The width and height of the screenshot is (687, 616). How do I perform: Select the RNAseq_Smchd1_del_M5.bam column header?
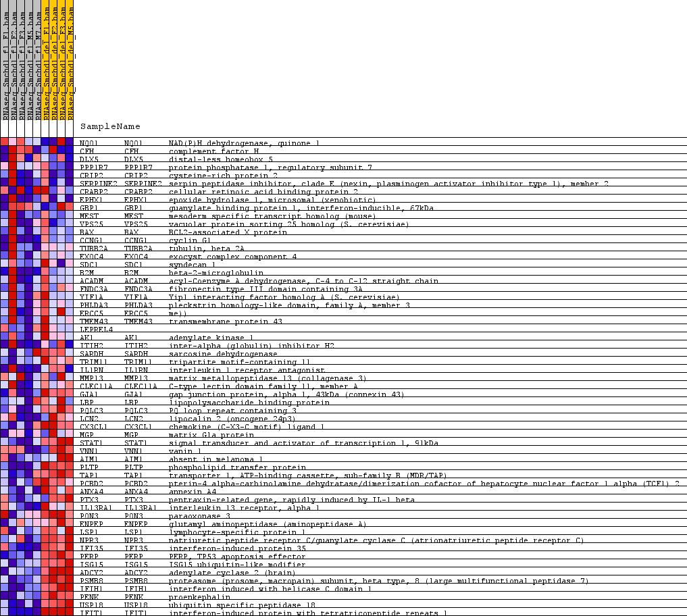[x=70, y=61]
